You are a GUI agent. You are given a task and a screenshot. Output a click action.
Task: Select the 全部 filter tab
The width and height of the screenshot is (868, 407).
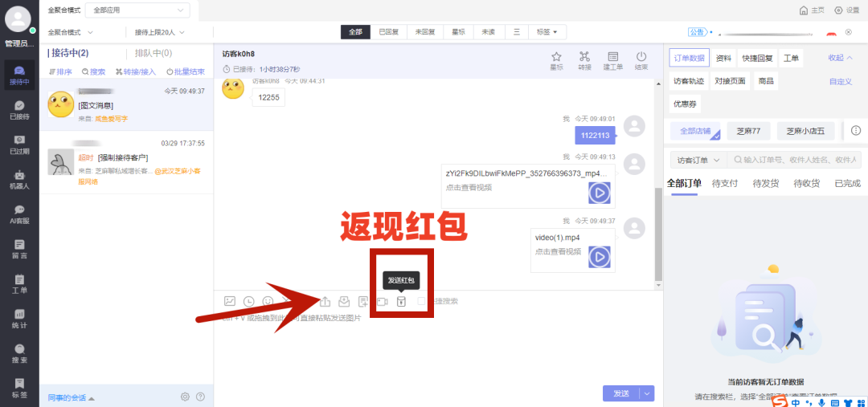click(355, 32)
